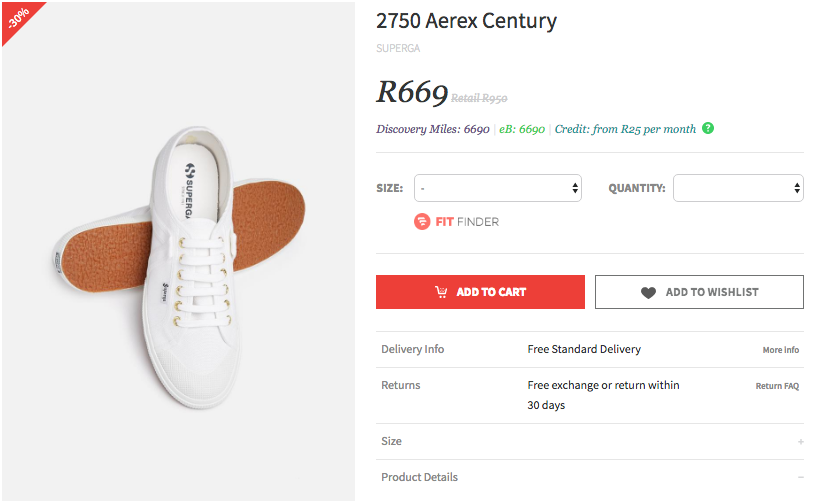Click the Superga brand name link
Image resolution: width=823 pixels, height=501 pixels.
coord(397,47)
